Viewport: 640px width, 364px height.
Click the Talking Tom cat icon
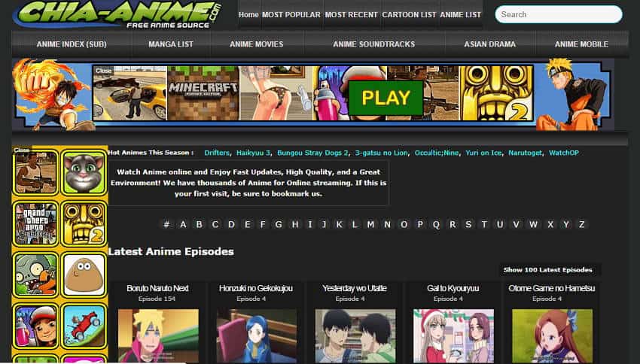click(x=84, y=173)
